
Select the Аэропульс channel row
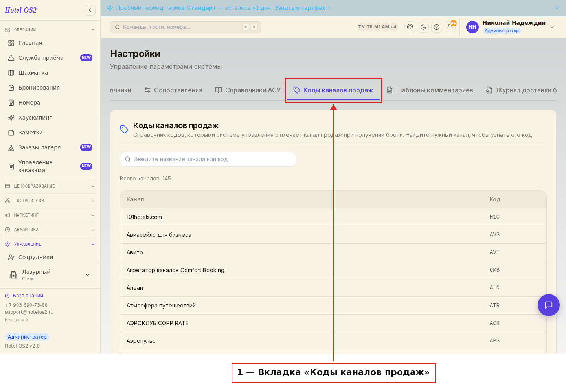point(333,341)
